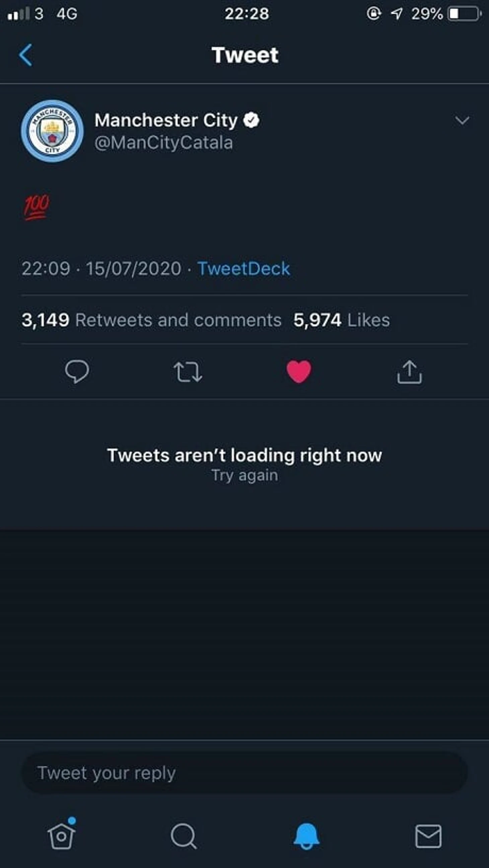489x868 pixels.
Task: Tap the back arrow to leave tweet
Action: click(26, 55)
